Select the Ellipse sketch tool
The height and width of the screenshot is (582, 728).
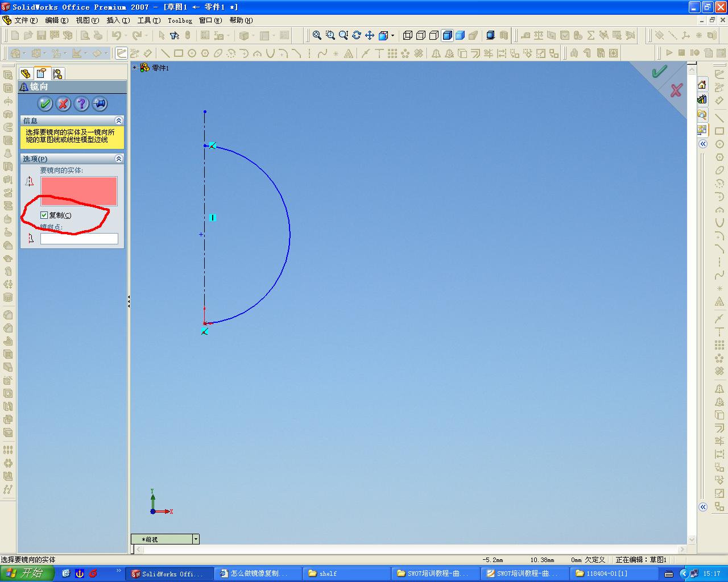tap(218, 53)
